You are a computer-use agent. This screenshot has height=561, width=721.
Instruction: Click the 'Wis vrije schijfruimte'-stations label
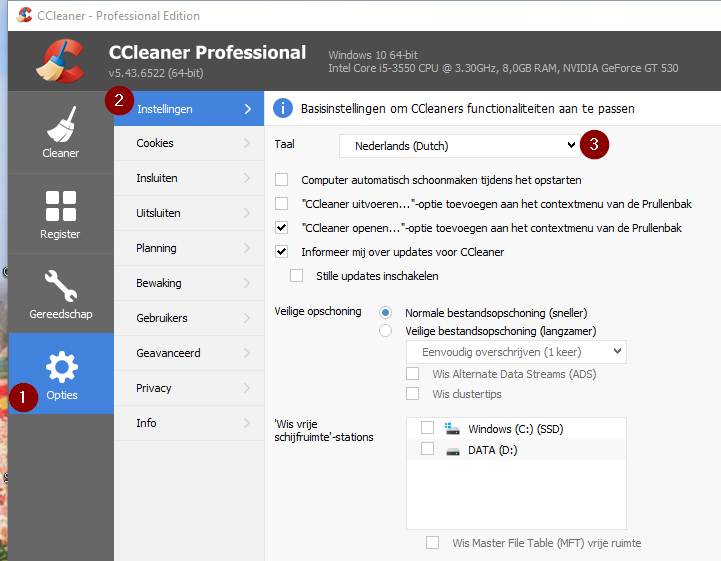coord(324,430)
